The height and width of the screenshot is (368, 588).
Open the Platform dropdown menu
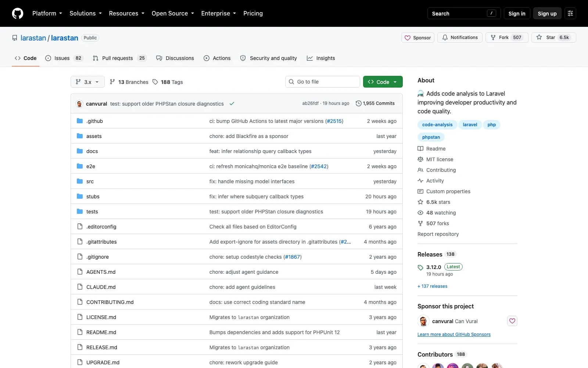point(47,13)
